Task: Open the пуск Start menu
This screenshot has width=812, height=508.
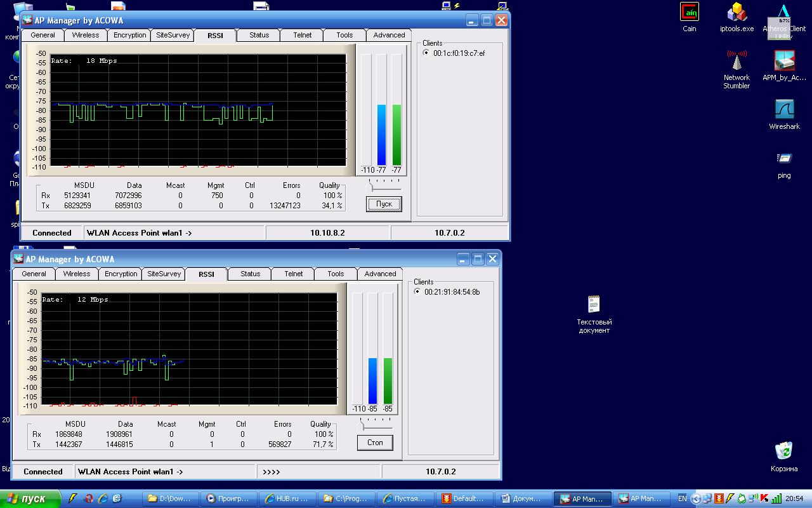Action: point(30,498)
